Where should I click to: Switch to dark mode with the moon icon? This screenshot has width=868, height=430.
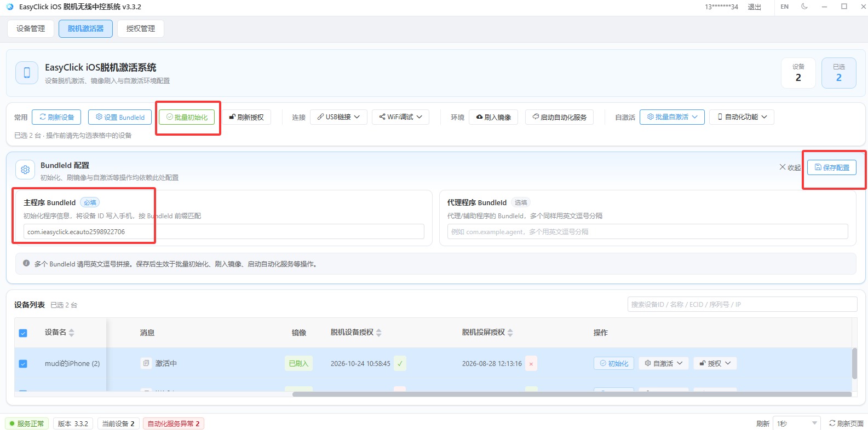(804, 7)
